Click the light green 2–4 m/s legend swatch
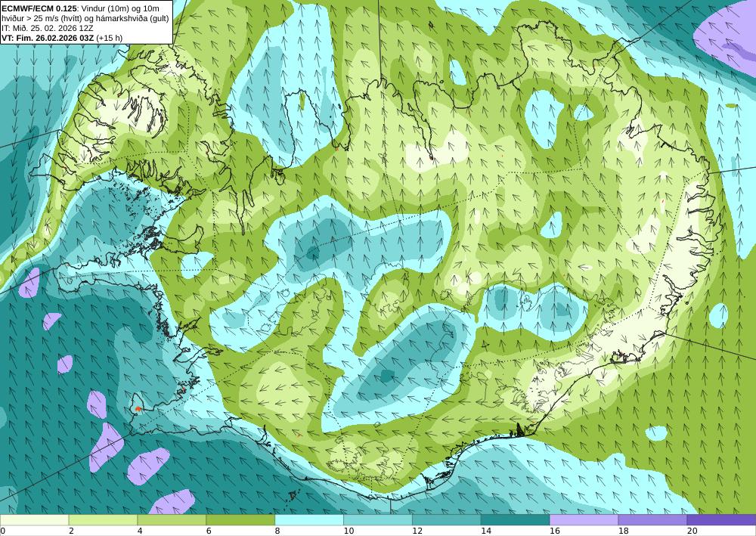The image size is (756, 536). coord(103,520)
